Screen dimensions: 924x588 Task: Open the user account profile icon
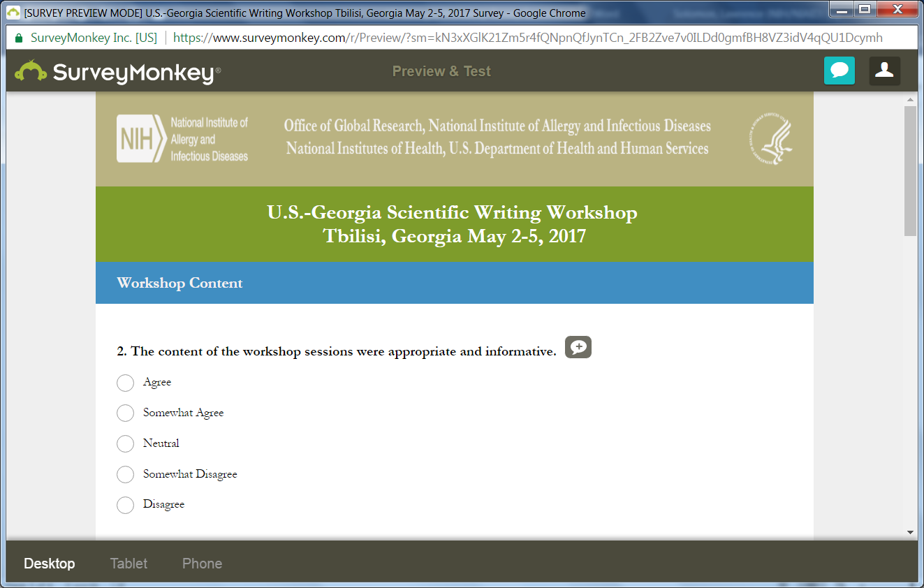click(x=885, y=71)
